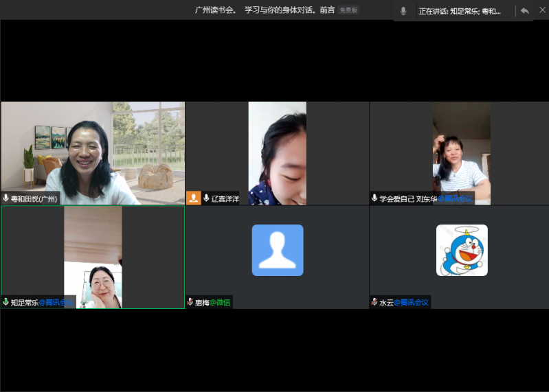Select 知足常乐's highlighted video tile

click(93, 254)
